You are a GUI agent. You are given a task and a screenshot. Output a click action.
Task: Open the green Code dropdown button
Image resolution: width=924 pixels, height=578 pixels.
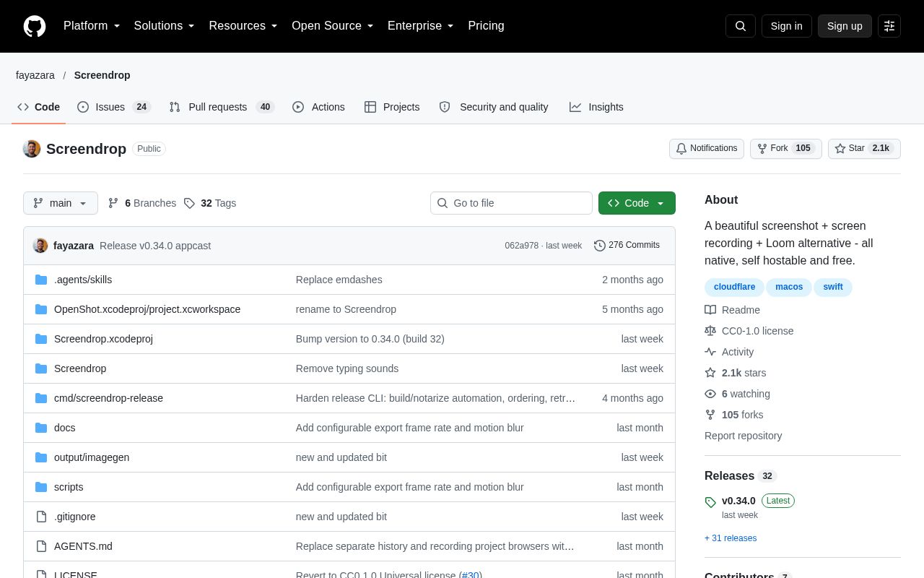pos(637,203)
